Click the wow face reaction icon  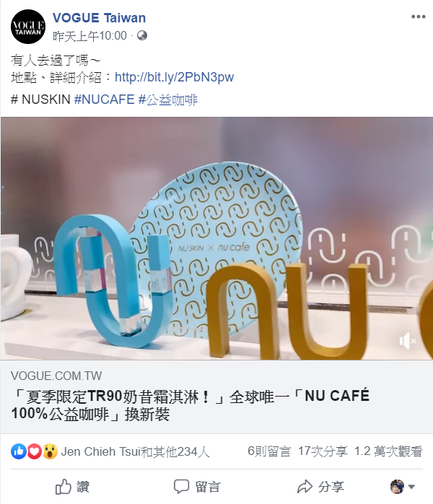[x=50, y=451]
